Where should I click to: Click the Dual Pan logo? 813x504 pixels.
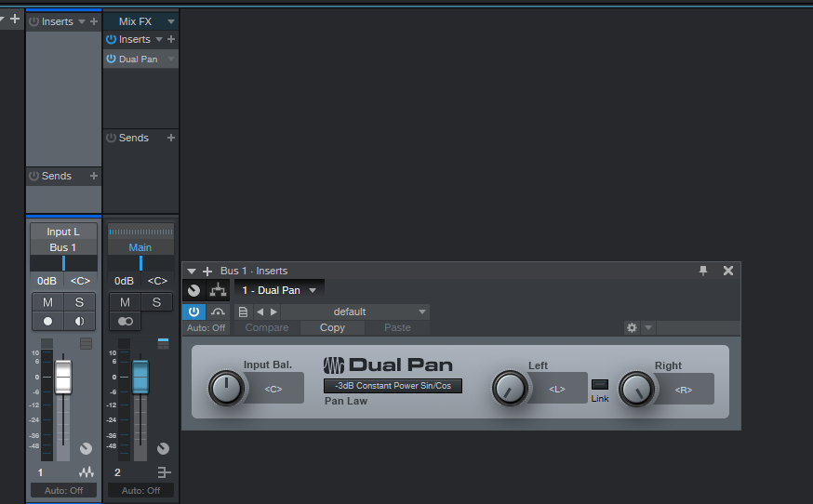388,365
